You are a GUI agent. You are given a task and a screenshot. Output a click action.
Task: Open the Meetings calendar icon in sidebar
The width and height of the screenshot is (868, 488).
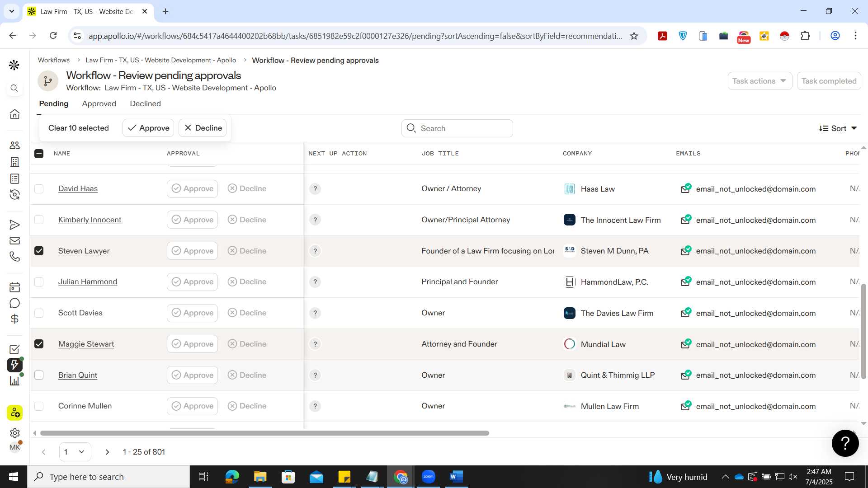click(x=14, y=287)
